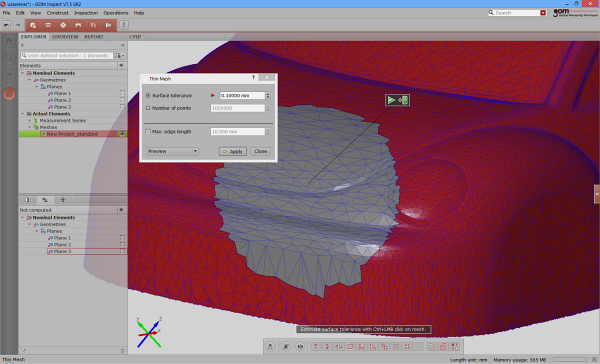
Task: Select the Surface tolerance radio button
Action: [148, 95]
